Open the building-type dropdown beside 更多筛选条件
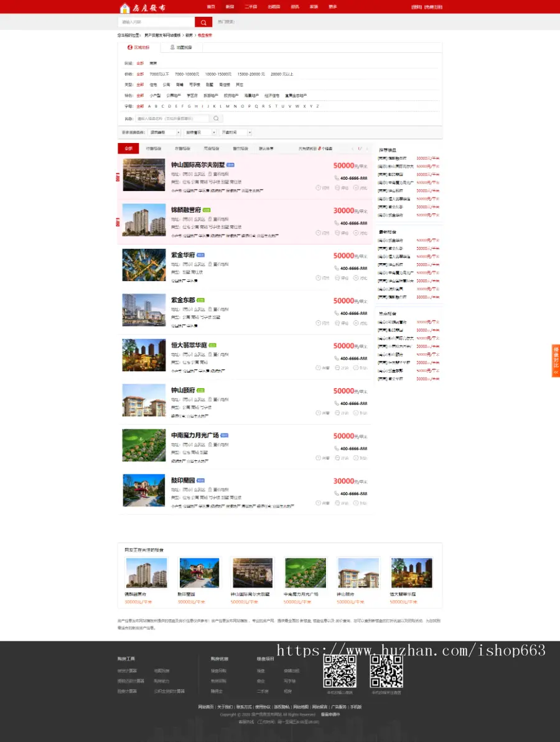 pos(164,132)
